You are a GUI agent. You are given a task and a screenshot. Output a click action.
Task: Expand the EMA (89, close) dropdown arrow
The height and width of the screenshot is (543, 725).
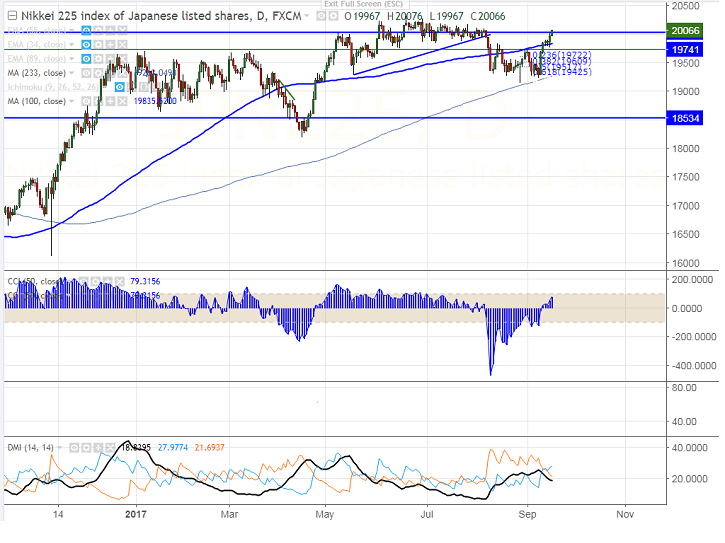pyautogui.click(x=71, y=59)
